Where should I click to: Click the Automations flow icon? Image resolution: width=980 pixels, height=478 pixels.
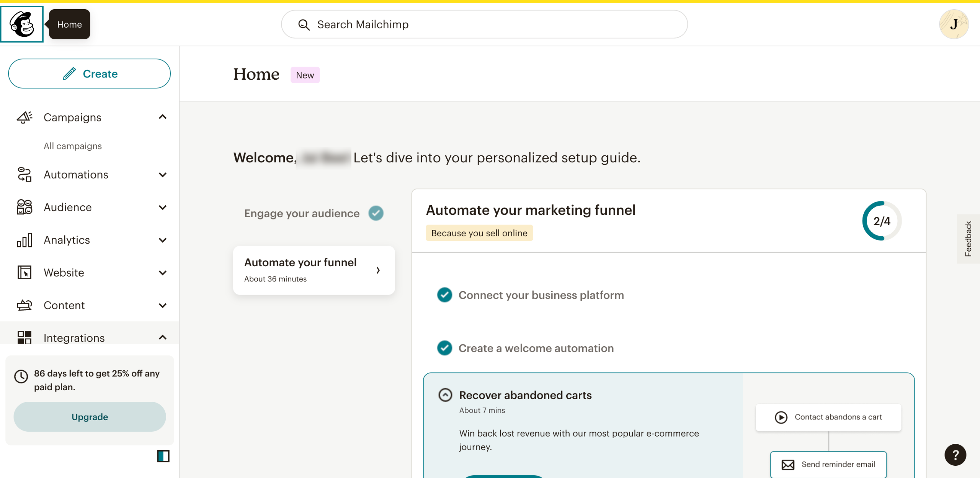24,175
